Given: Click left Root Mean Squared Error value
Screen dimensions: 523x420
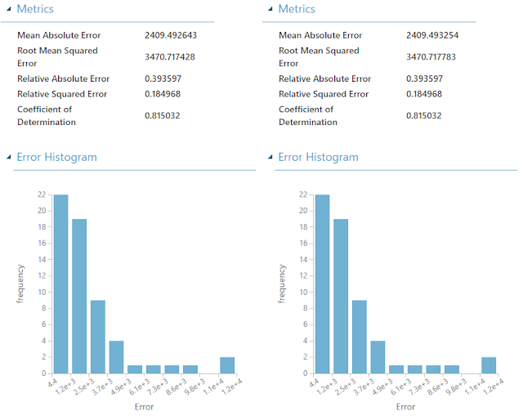Looking at the screenshot, I should (x=170, y=57).
